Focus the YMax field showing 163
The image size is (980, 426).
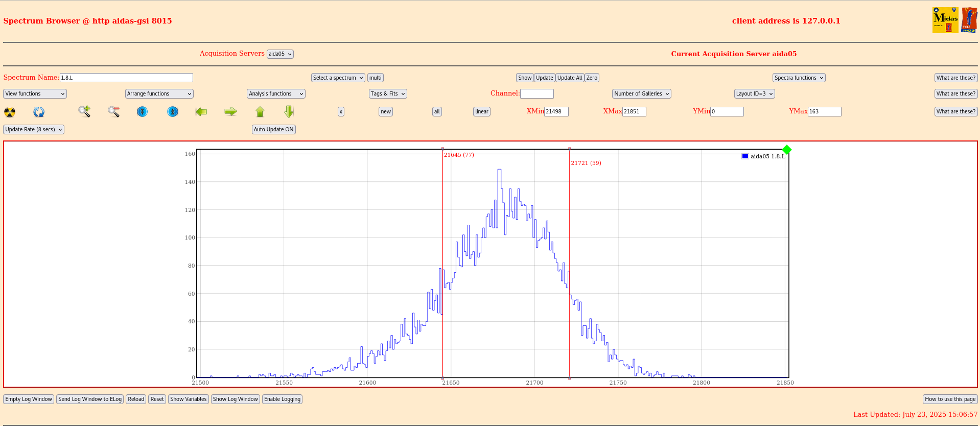click(x=825, y=111)
